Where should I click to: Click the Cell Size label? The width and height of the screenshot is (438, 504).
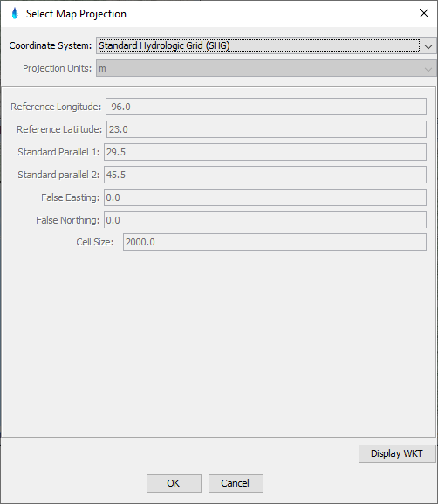point(95,242)
